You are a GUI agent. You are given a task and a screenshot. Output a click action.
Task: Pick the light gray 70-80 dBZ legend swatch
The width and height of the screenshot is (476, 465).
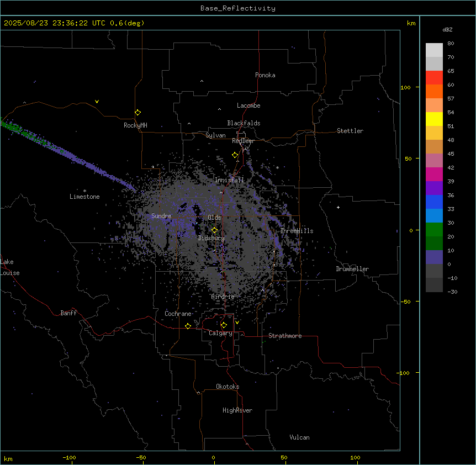coord(434,50)
